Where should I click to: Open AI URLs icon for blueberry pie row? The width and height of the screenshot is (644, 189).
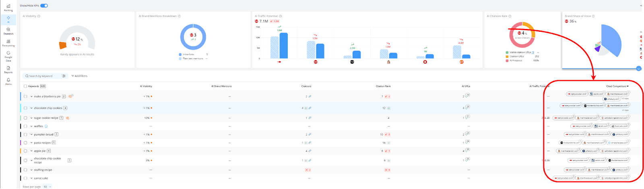(x=467, y=95)
